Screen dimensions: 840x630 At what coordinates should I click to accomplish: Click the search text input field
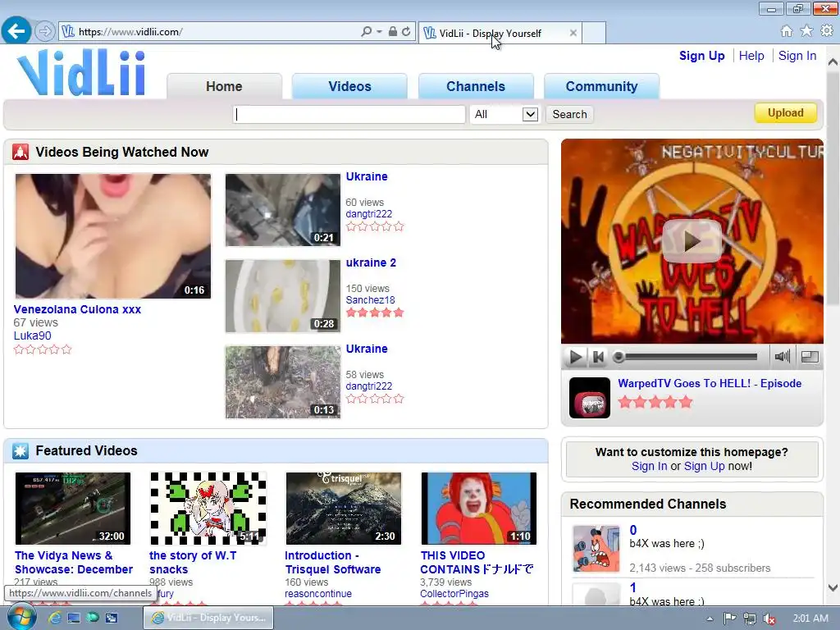coord(349,114)
